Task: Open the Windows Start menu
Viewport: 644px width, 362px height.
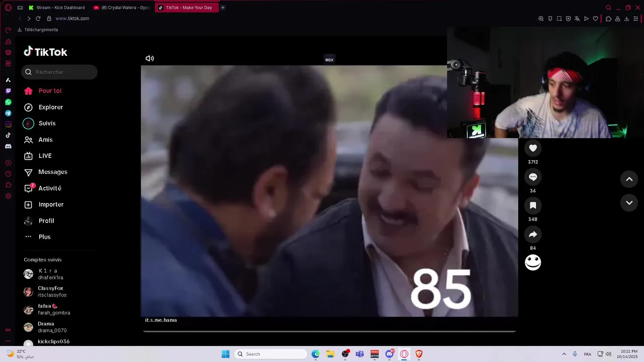Action: tap(225, 354)
